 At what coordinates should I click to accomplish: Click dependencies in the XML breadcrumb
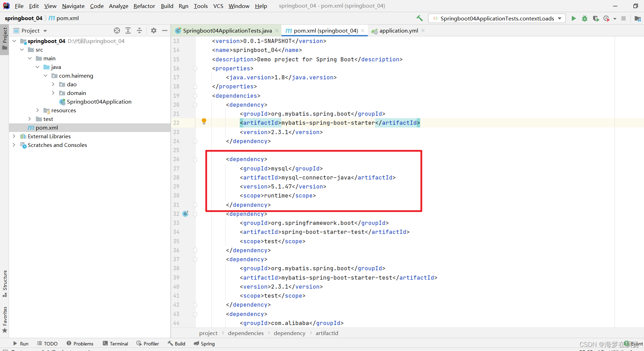(x=246, y=333)
